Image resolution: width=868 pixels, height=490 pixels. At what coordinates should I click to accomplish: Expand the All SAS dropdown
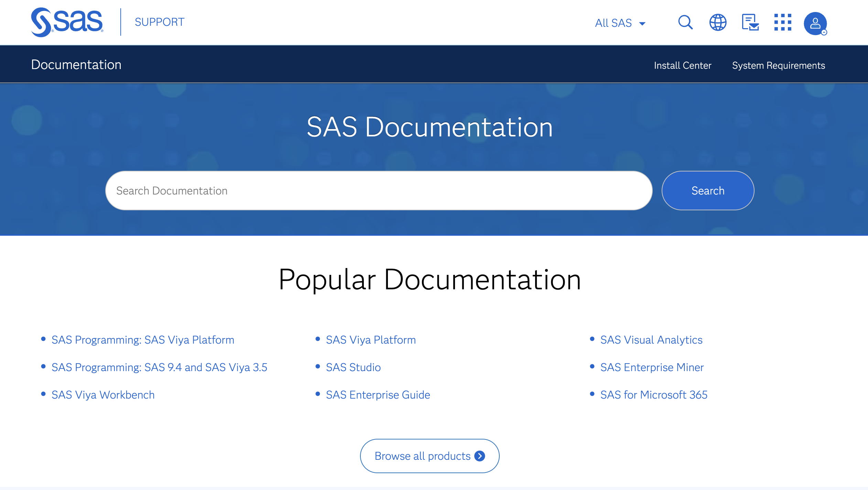620,23
